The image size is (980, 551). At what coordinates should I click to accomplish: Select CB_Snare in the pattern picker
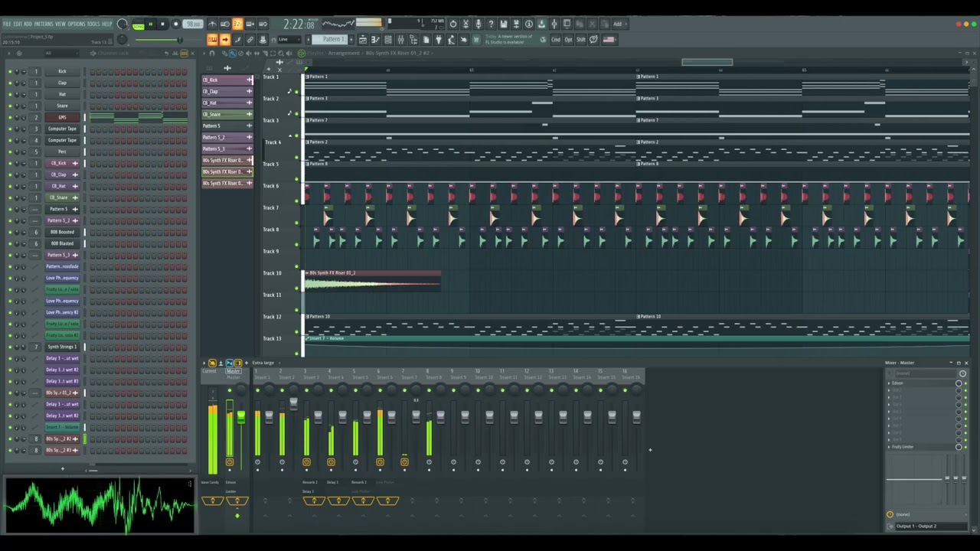(x=227, y=114)
